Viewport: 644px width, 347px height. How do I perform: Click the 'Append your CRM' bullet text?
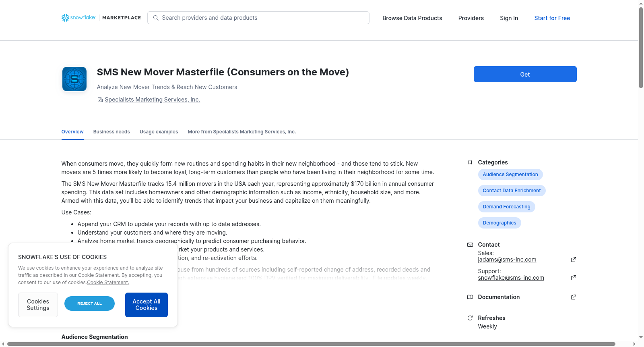point(169,224)
